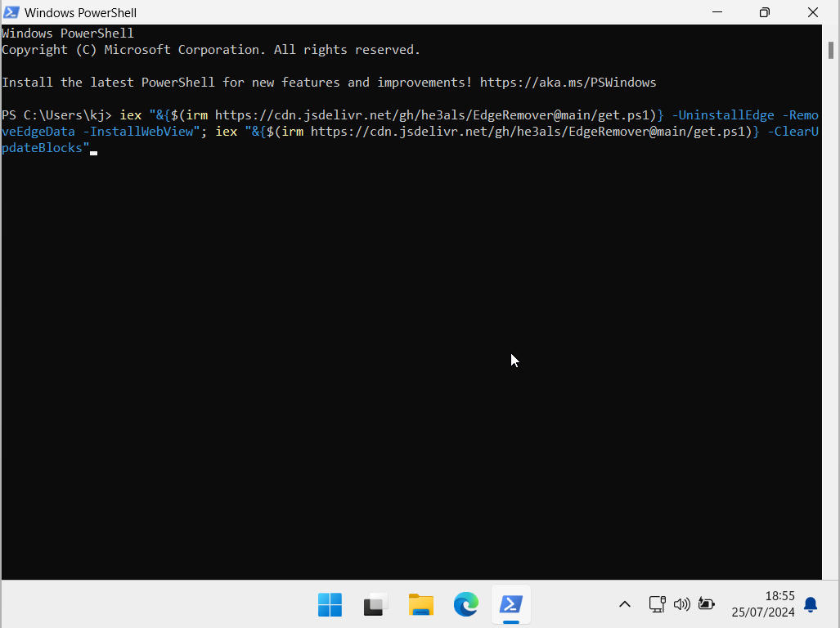Open the clock showing 18:55
Screen dimensions: 840x628
779,596
